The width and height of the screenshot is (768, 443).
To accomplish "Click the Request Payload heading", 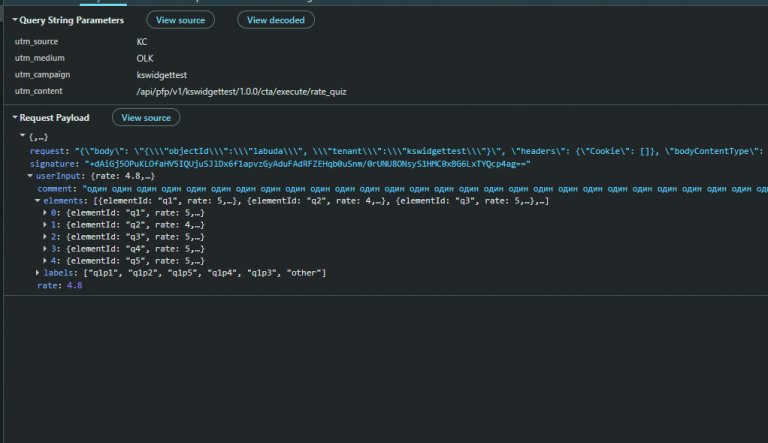I will (54, 118).
